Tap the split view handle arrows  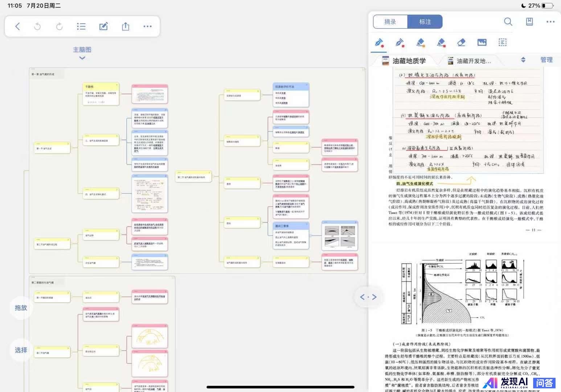click(x=368, y=297)
